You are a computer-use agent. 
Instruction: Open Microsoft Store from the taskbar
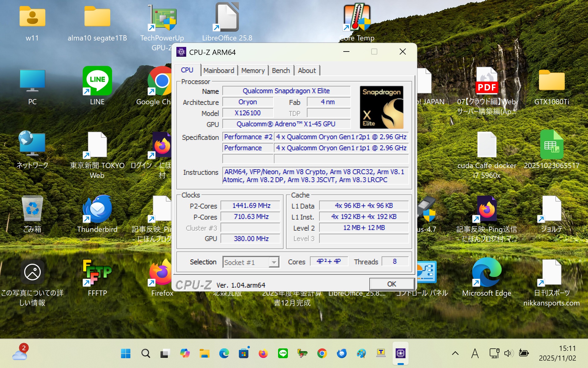pos(244,354)
